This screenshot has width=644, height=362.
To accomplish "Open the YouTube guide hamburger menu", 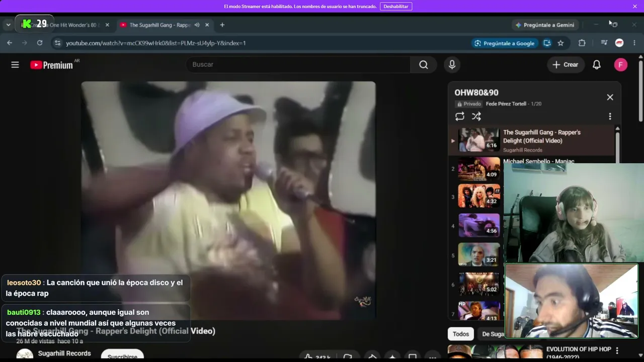I will point(15,65).
